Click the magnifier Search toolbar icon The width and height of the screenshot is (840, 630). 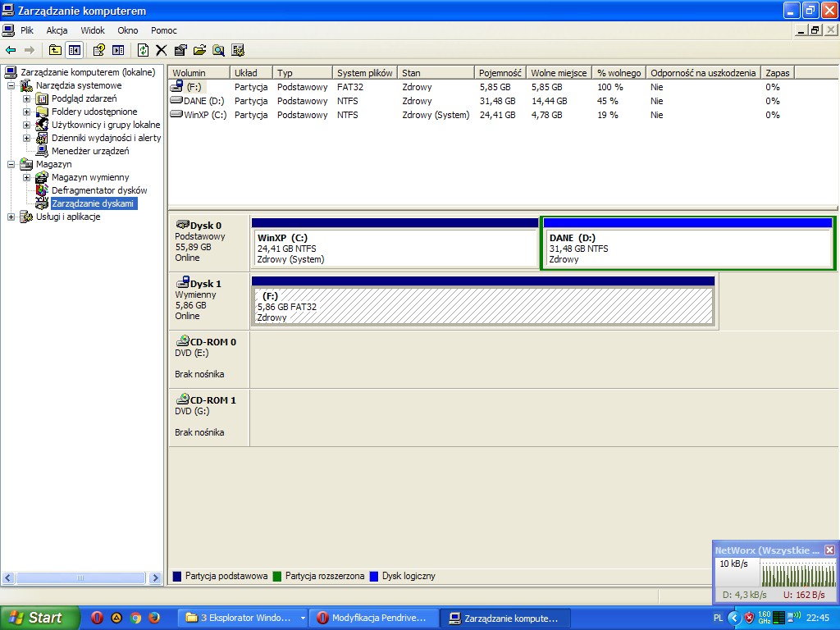pos(218,50)
